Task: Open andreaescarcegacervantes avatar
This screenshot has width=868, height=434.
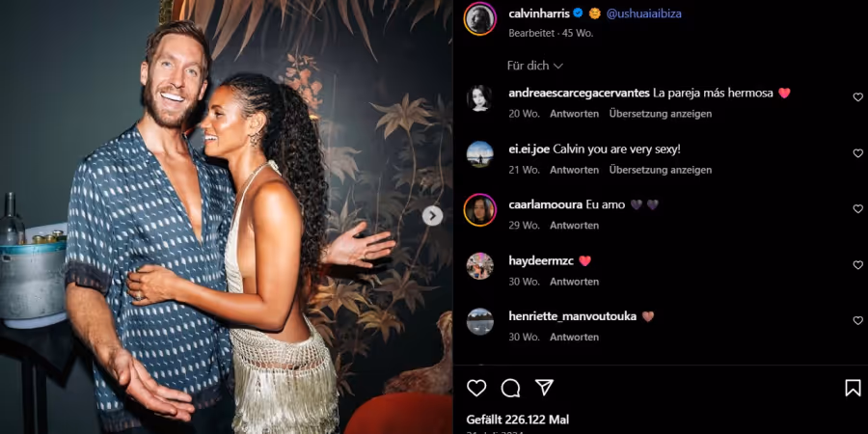Action: [x=479, y=98]
